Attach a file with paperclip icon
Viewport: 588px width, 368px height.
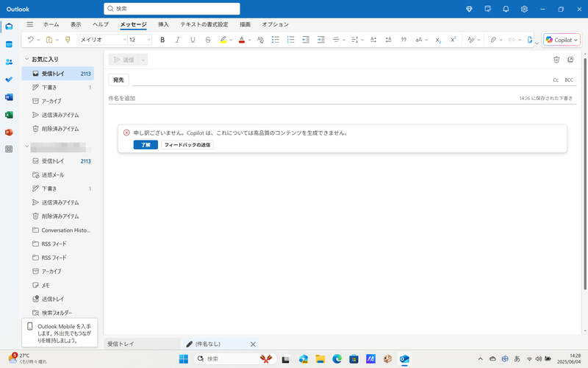[493, 40]
